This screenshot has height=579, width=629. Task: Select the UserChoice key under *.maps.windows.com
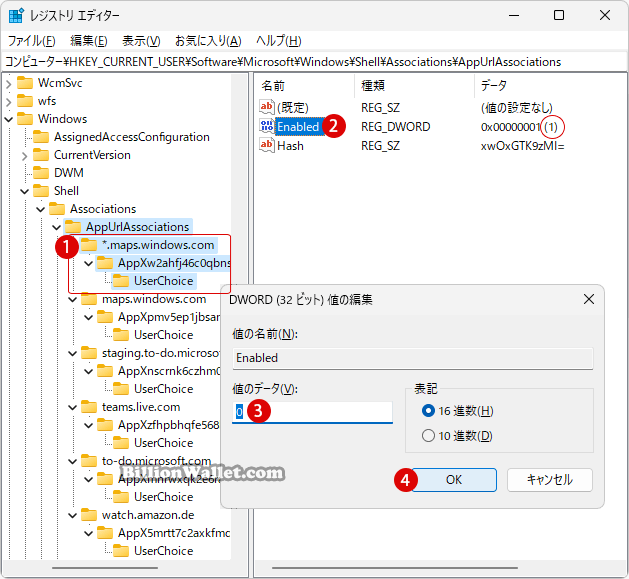click(164, 281)
